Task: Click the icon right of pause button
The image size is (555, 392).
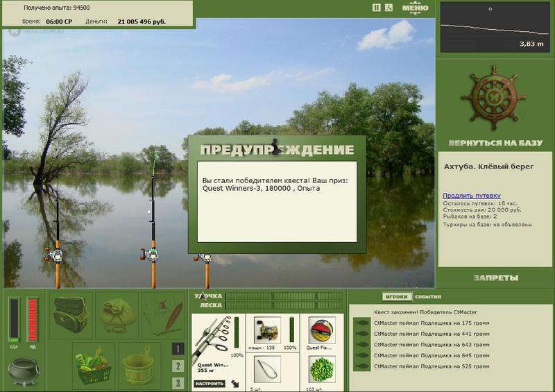Action: point(388,8)
